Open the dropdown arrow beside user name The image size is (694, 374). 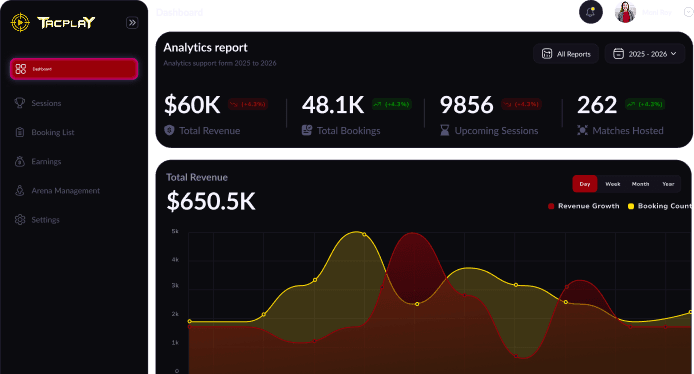[x=689, y=12]
